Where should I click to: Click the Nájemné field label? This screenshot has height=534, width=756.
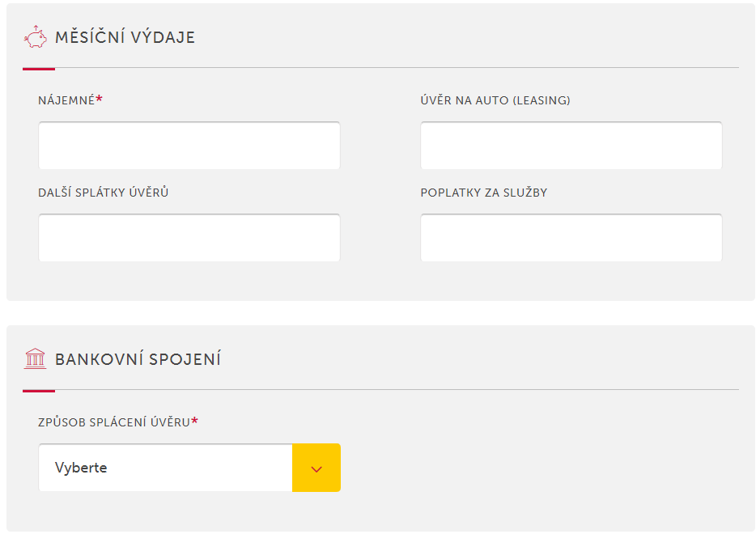(66, 100)
